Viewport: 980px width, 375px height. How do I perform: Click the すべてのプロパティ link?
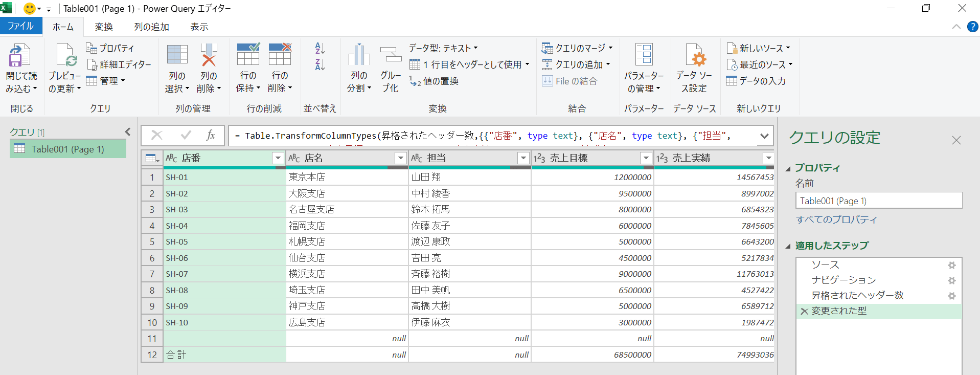tap(836, 219)
